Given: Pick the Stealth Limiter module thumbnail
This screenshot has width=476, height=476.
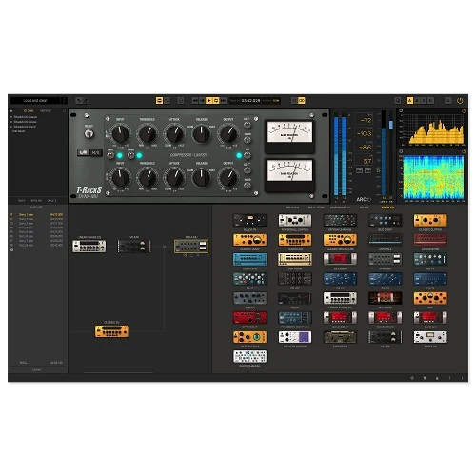Looking at the screenshot, I should 295,337.
